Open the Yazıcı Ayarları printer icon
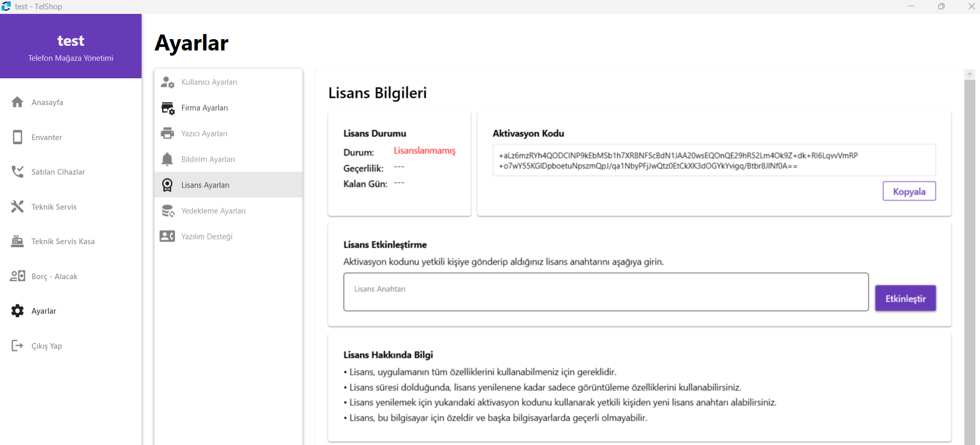 167,133
